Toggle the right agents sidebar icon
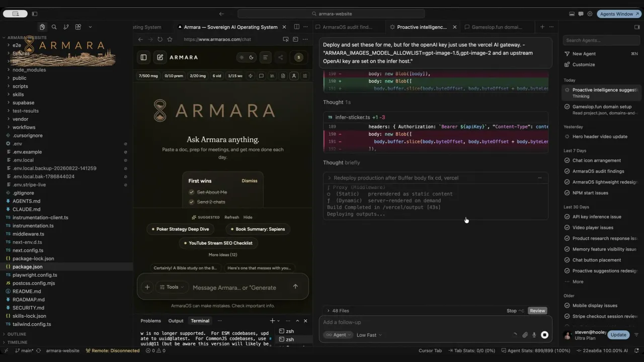The height and width of the screenshot is (362, 644). click(637, 27)
